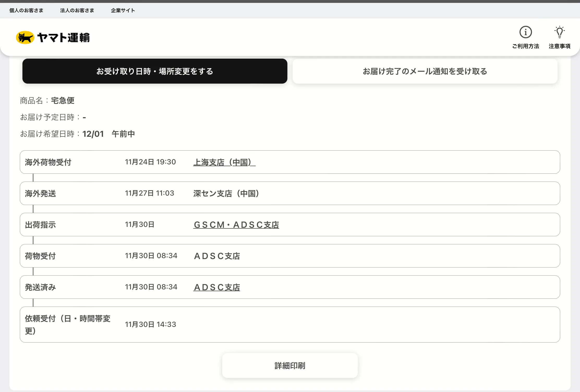Click the 海外荷物受付 status row
The height and width of the screenshot is (392, 580).
tap(48, 162)
